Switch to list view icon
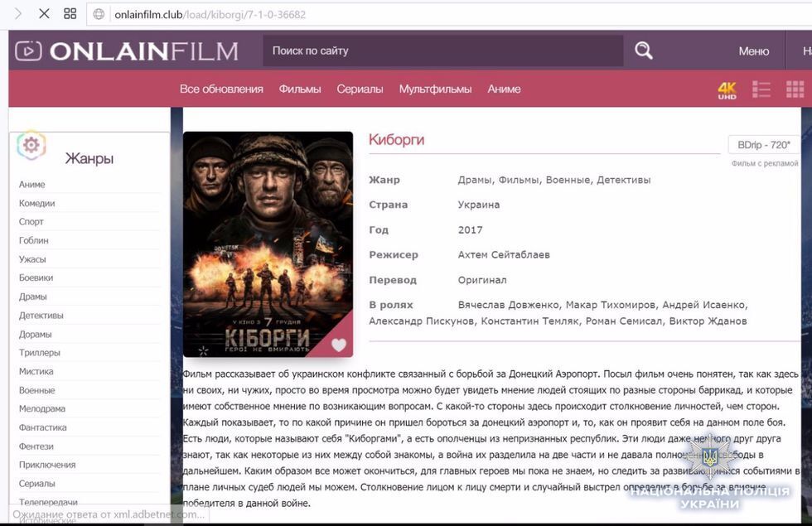The width and height of the screenshot is (812, 526). (x=761, y=89)
